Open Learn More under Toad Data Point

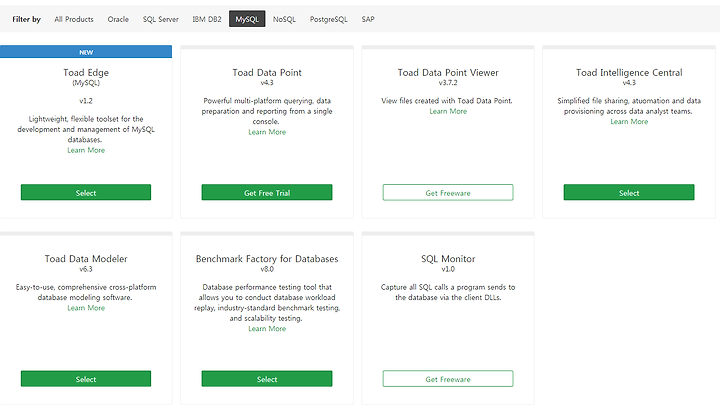pyautogui.click(x=267, y=132)
